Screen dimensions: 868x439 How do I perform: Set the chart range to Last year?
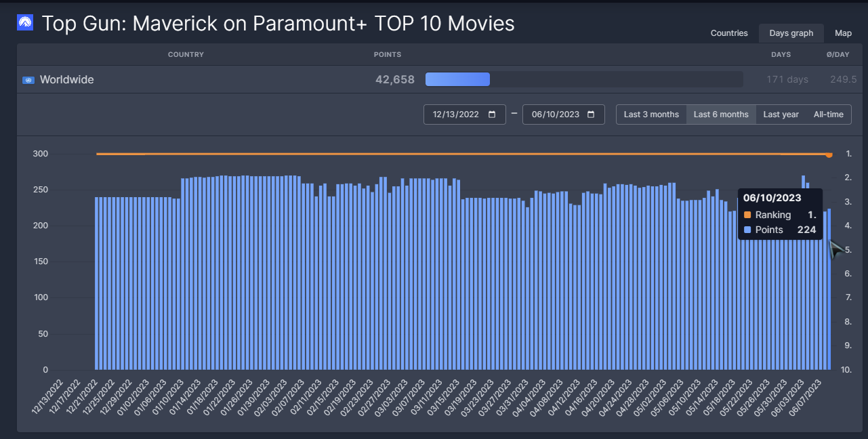(x=781, y=114)
